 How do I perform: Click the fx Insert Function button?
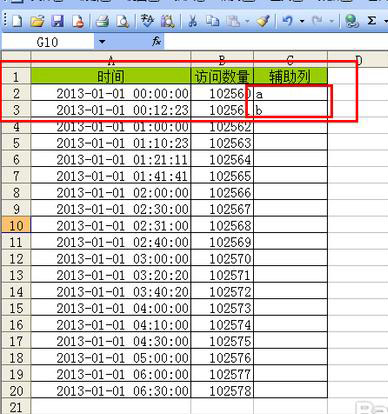(x=156, y=41)
